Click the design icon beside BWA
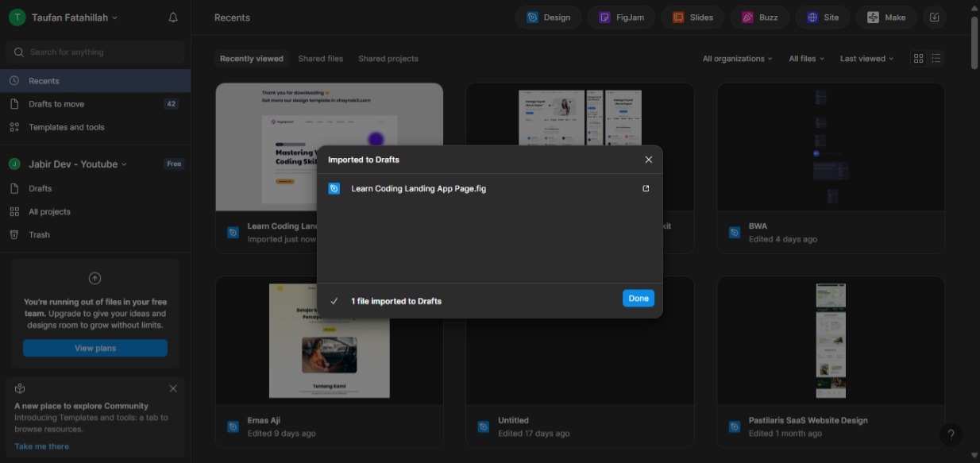 [735, 233]
